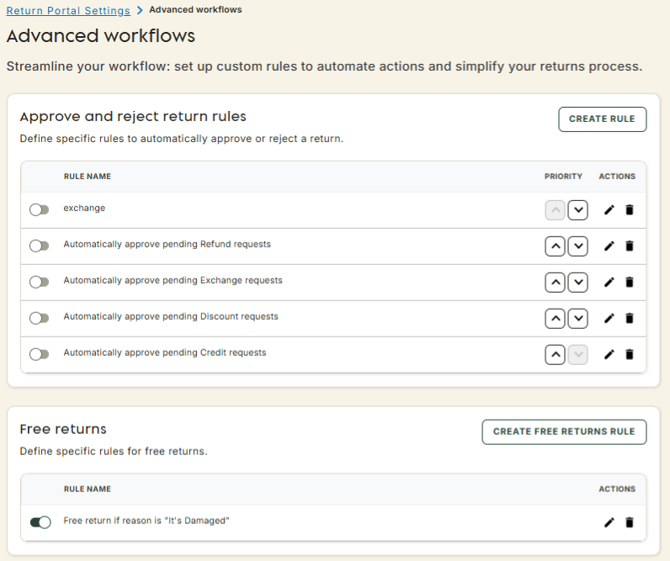Delete the pending Credit requests rule
This screenshot has width=670, height=561.
click(x=629, y=354)
